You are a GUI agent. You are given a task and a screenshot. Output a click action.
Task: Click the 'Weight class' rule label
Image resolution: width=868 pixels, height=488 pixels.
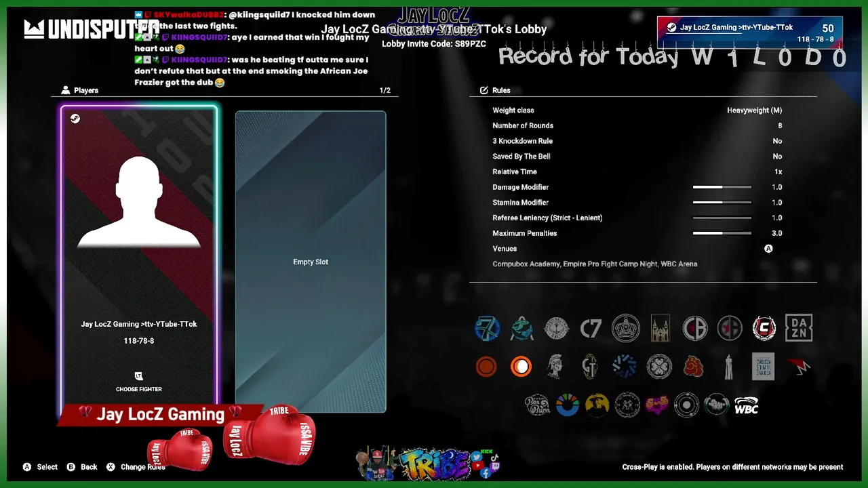[x=513, y=110]
